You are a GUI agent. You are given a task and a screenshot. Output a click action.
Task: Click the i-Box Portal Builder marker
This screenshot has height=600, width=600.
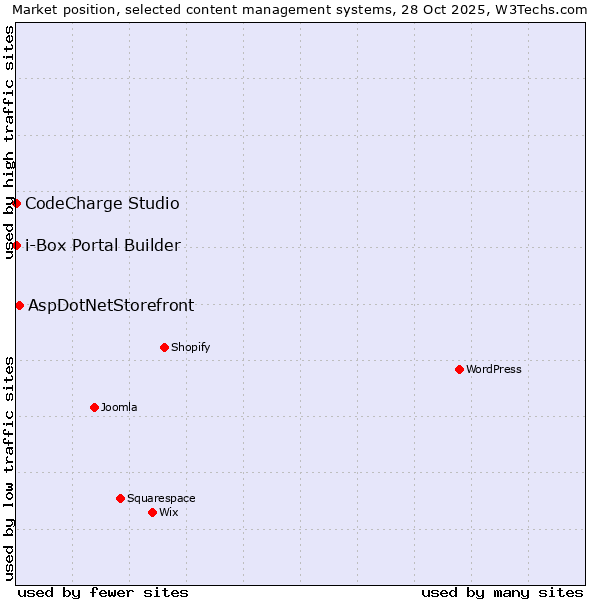pos(16,245)
